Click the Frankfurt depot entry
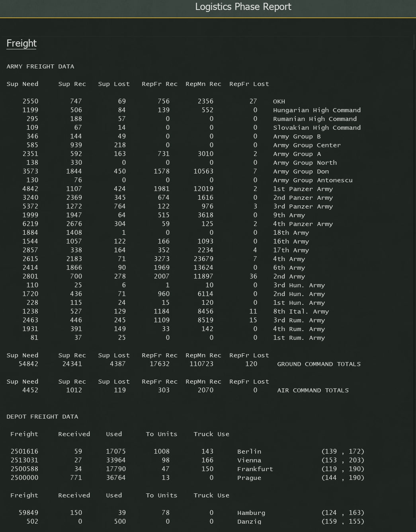The width and height of the screenshot is (416, 532). [x=255, y=469]
